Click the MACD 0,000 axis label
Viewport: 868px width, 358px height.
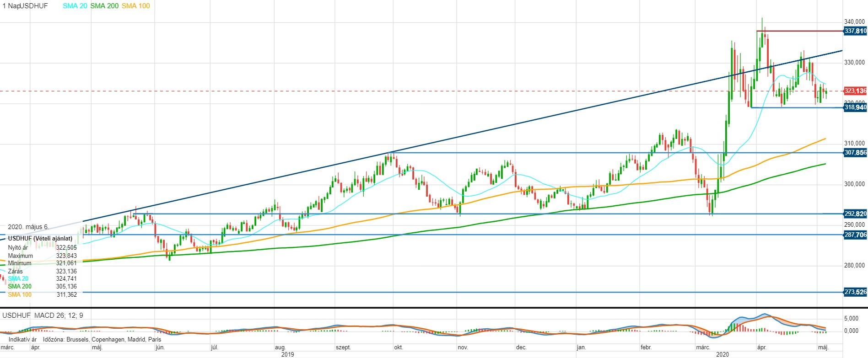click(851, 331)
